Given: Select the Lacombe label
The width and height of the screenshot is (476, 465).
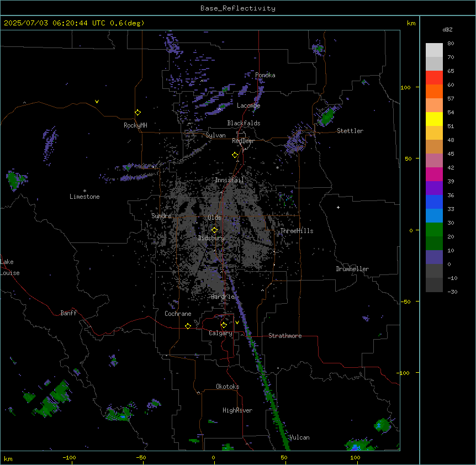Looking at the screenshot, I should (248, 105).
